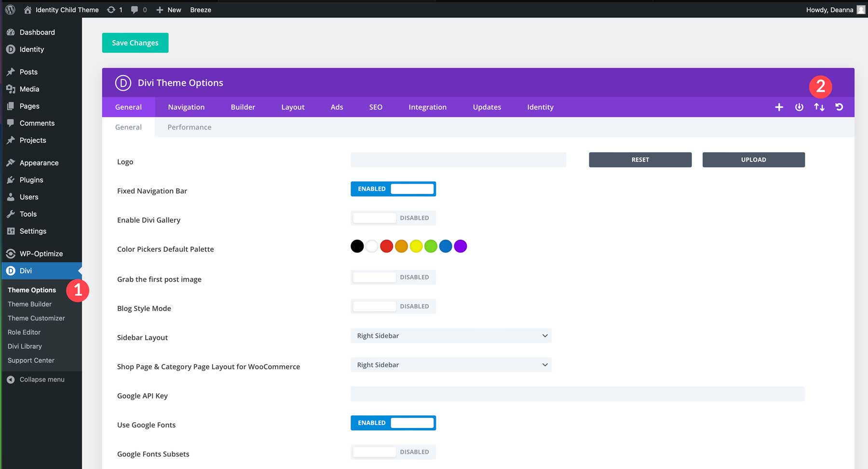Toggle Grab the first post image switch
868x469 pixels.
point(393,277)
